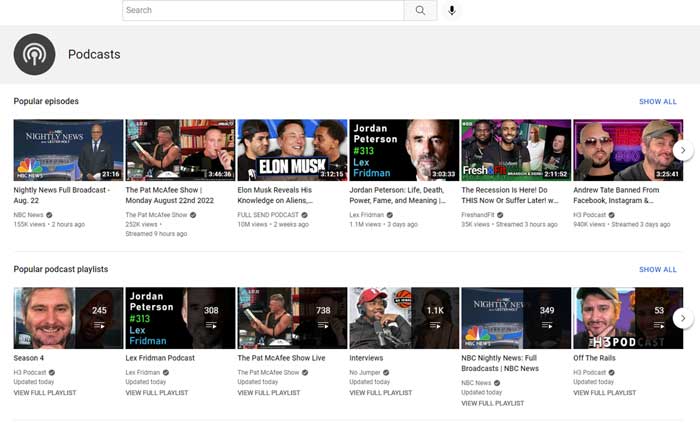The width and height of the screenshot is (700, 427).
Task: Open The Pat McAfee Show episode thumbnail
Action: [180, 150]
